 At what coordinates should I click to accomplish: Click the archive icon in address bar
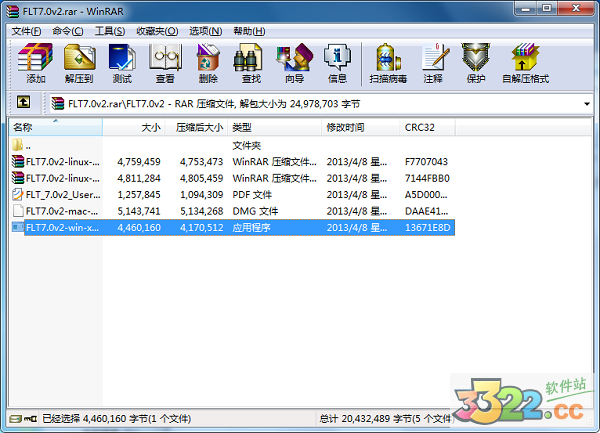click(58, 103)
